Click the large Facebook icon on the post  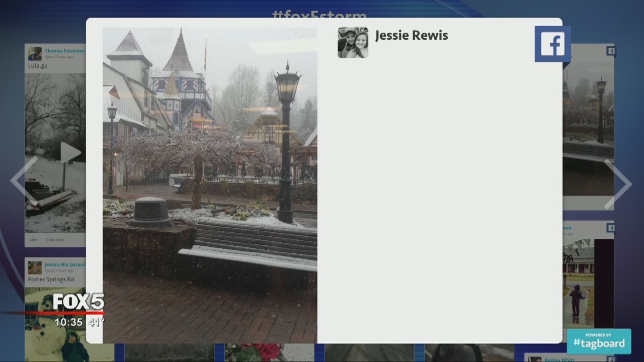click(x=552, y=44)
